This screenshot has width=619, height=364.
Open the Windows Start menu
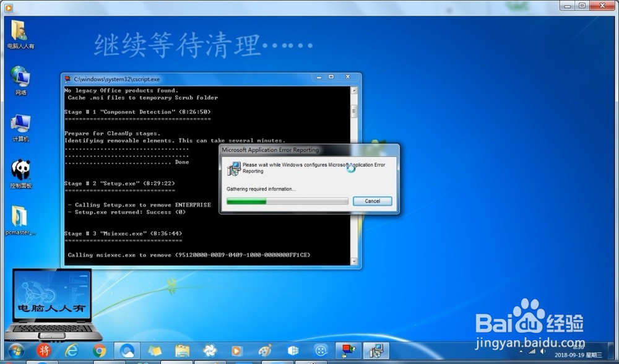coord(16,350)
